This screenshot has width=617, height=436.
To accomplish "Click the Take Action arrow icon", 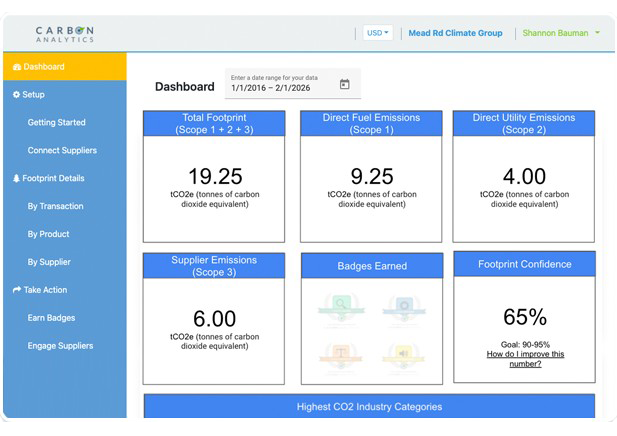I will [x=16, y=290].
